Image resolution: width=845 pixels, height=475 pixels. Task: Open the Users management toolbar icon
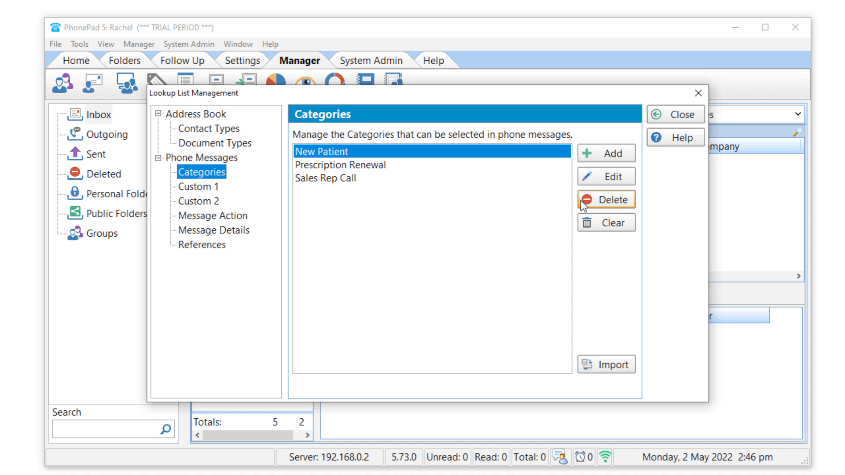coord(63,82)
